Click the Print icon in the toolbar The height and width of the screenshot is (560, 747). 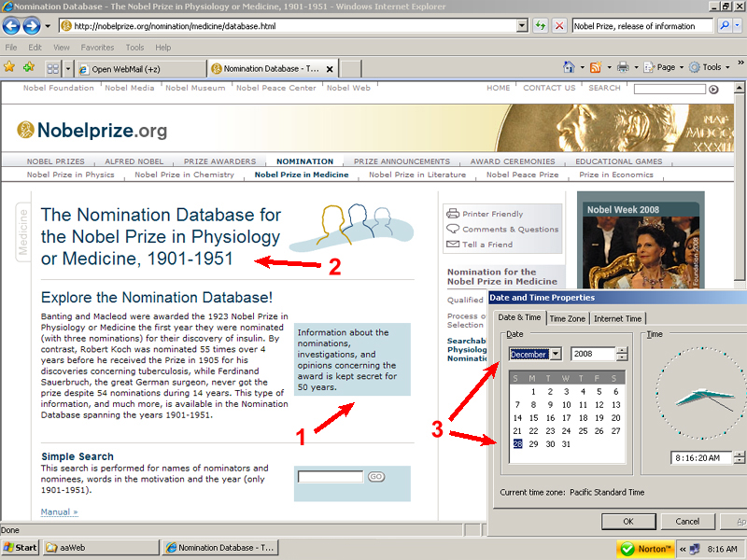[x=623, y=67]
